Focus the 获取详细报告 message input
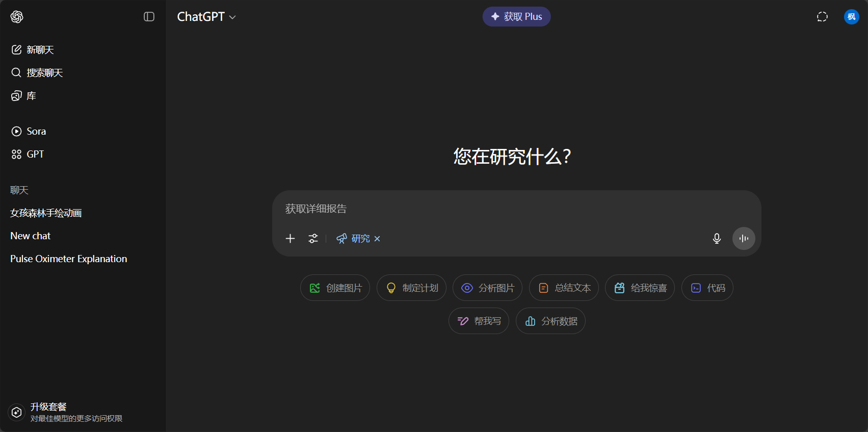868x432 pixels. (x=516, y=209)
